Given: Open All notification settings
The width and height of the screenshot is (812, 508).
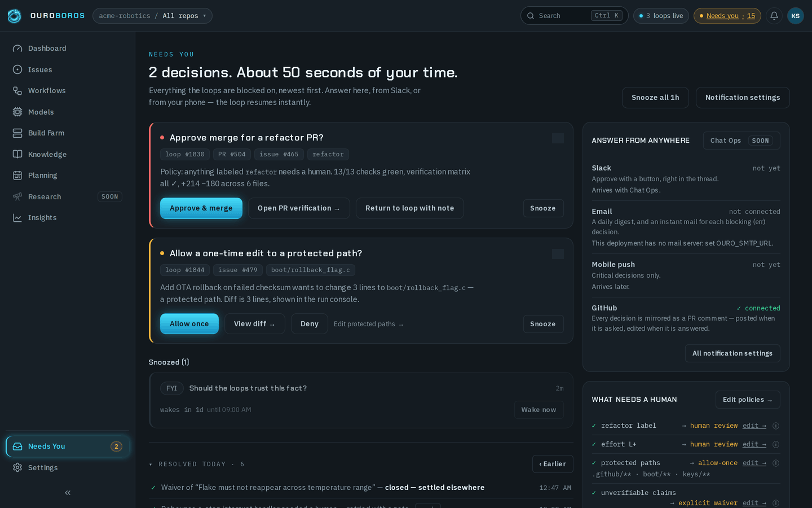Looking at the screenshot, I should tap(732, 353).
